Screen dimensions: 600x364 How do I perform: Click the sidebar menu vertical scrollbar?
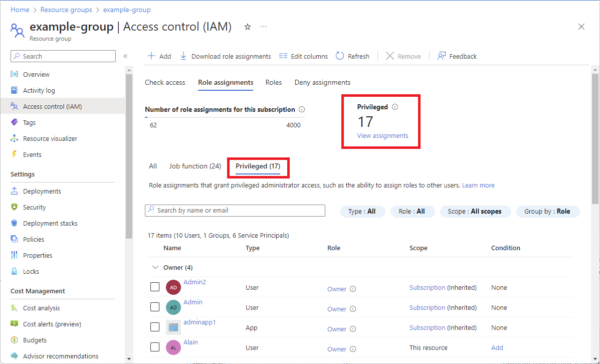click(129, 156)
